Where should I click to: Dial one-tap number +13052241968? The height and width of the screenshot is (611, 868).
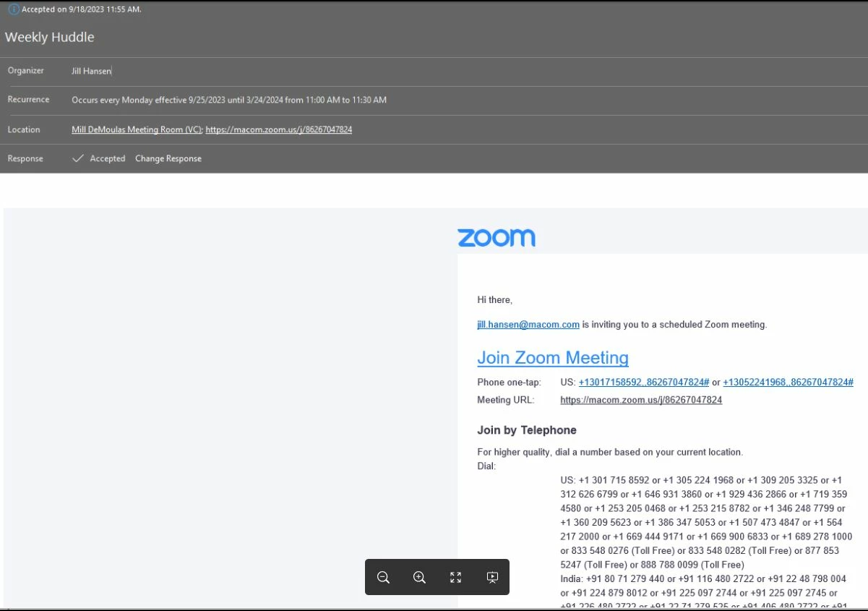pyautogui.click(x=788, y=383)
